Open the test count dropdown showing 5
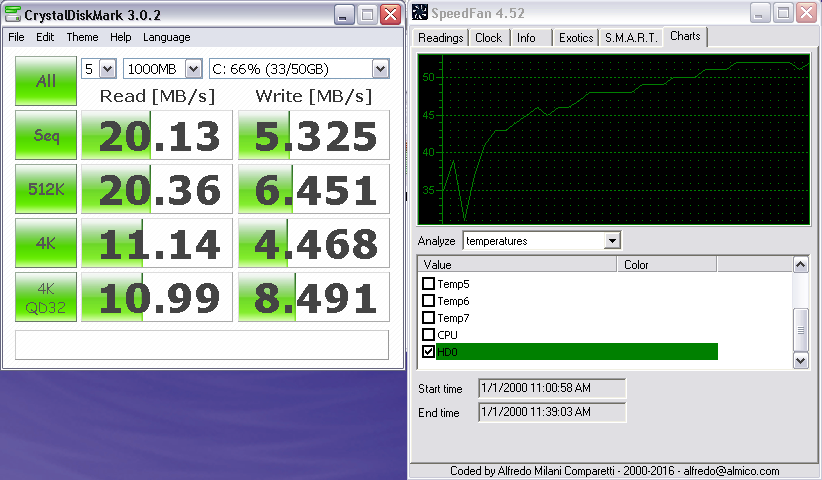Viewport: 822px width, 480px height. pos(107,69)
